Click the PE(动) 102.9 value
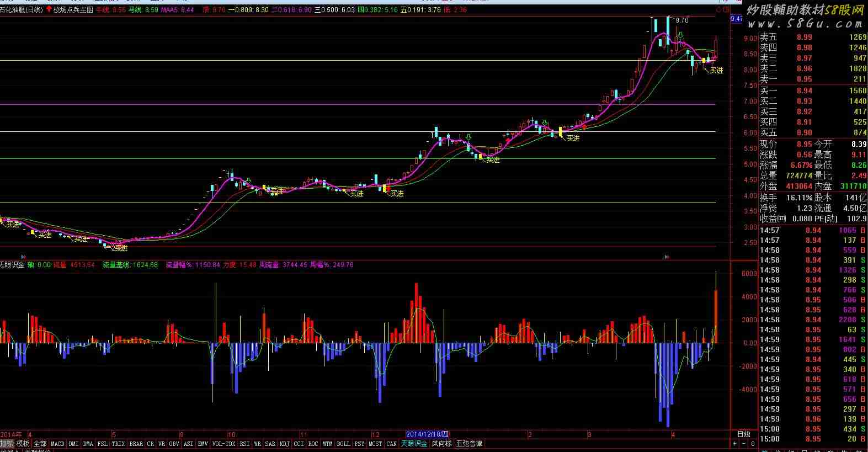The image size is (868, 452). (x=857, y=219)
